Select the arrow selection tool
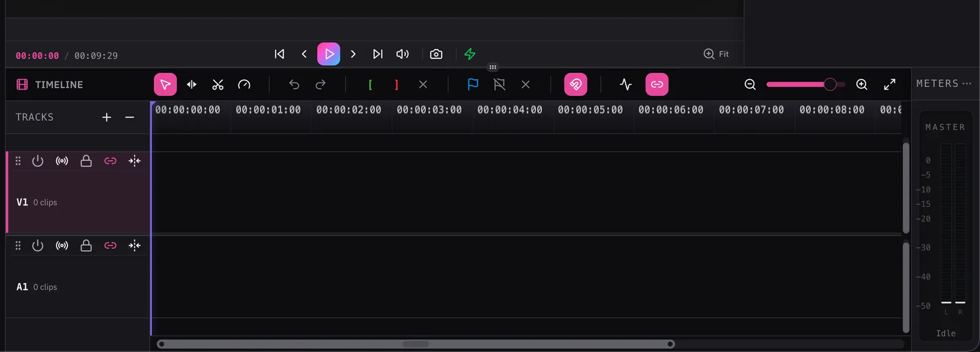Viewport: 980px width, 352px height. [165, 85]
